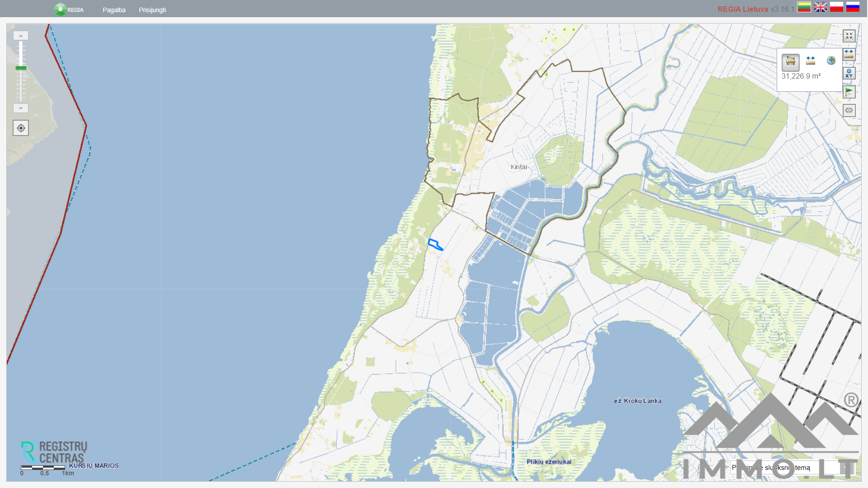Click the blue measured parcel polygon

pyautogui.click(x=434, y=244)
